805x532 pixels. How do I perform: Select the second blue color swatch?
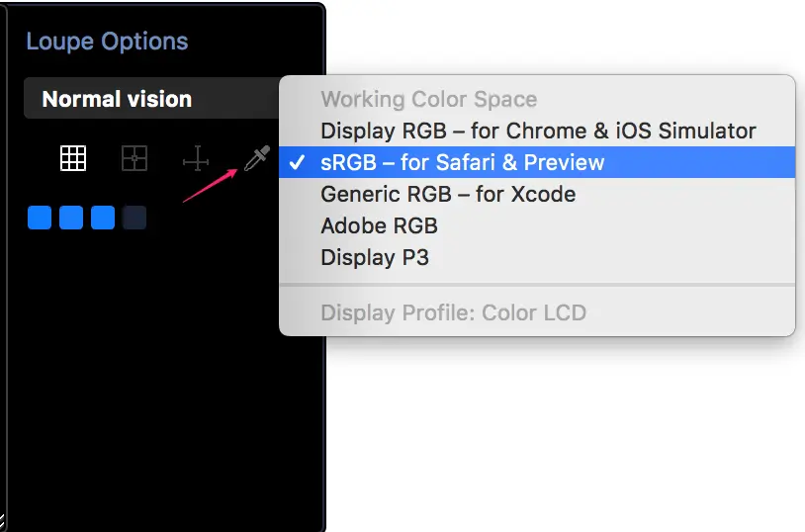click(x=71, y=218)
